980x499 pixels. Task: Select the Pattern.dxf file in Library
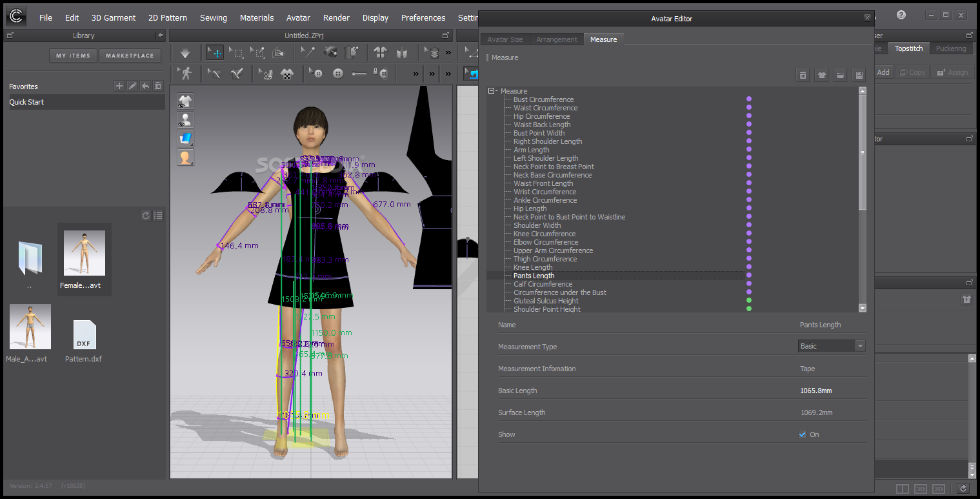[x=84, y=341]
